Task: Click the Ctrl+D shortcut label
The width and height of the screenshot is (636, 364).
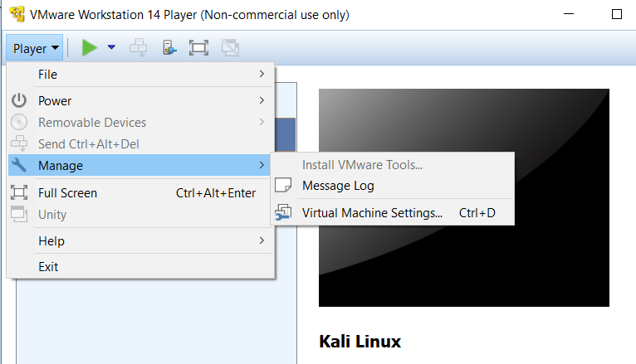Action: (477, 213)
